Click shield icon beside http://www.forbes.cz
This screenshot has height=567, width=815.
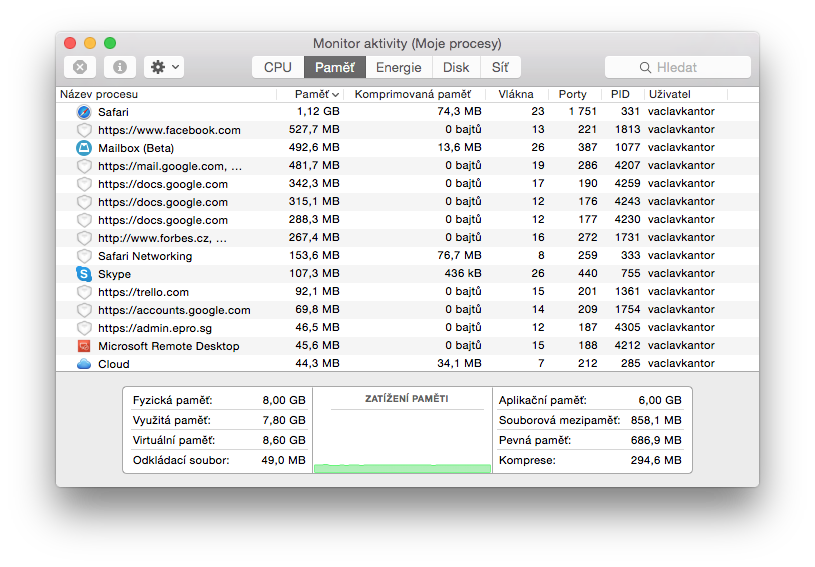pyautogui.click(x=84, y=238)
